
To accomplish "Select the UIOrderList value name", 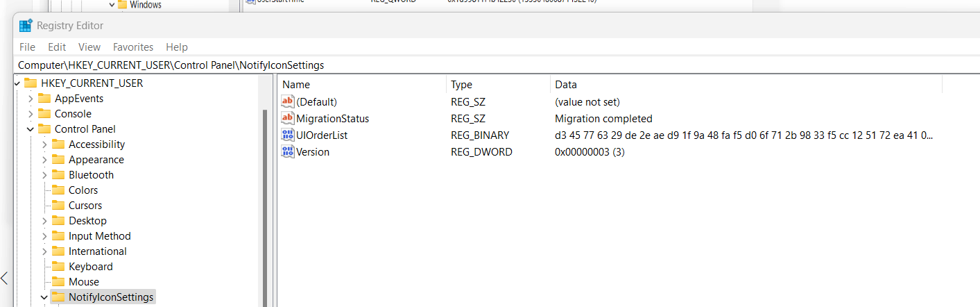I will pyautogui.click(x=322, y=135).
